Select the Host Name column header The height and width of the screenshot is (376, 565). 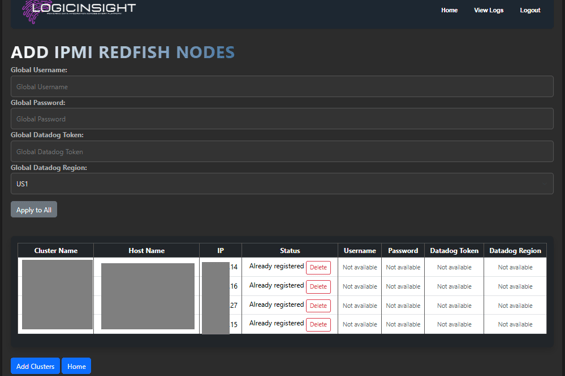(147, 251)
